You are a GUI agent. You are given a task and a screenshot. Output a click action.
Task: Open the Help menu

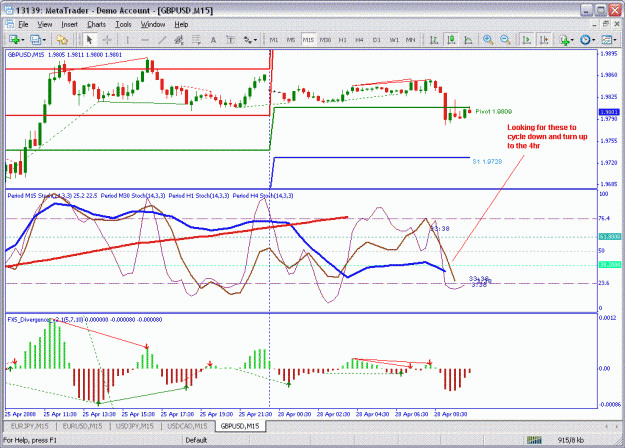[x=181, y=24]
